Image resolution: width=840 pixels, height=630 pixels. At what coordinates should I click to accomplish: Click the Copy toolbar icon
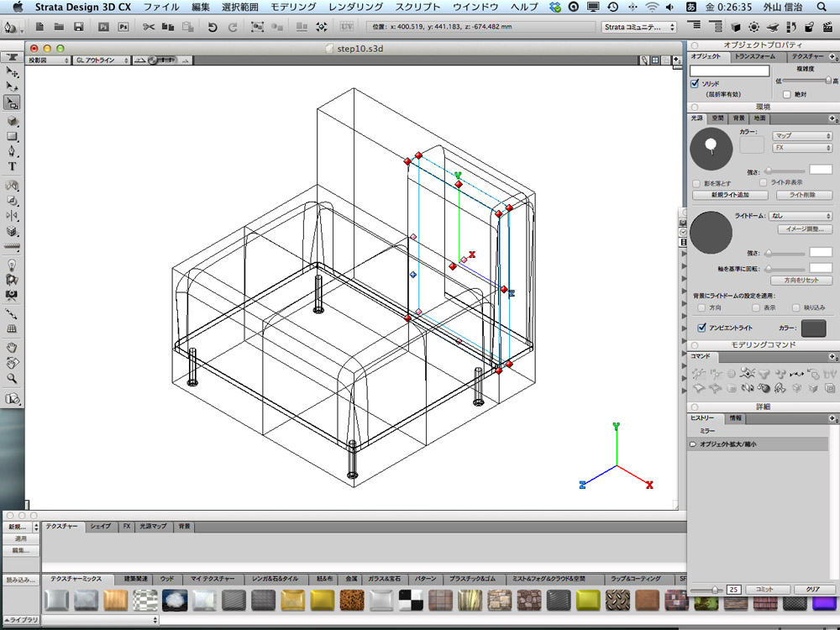click(x=168, y=26)
